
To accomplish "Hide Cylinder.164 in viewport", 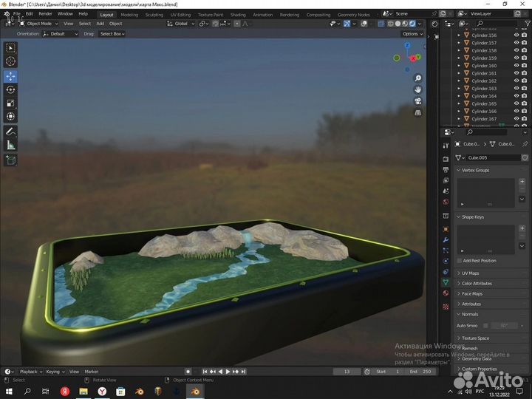I will click(x=516, y=96).
